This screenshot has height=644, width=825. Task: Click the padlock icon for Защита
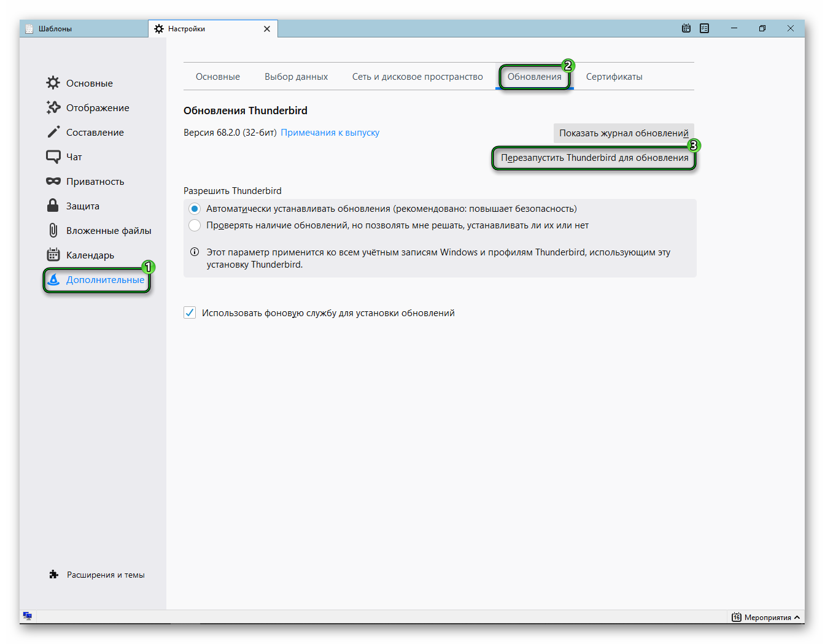pos(53,205)
